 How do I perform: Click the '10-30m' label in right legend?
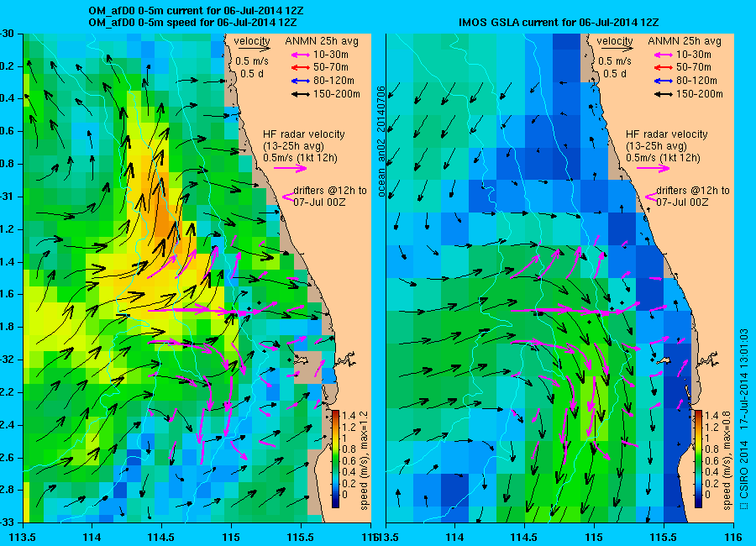[694, 55]
